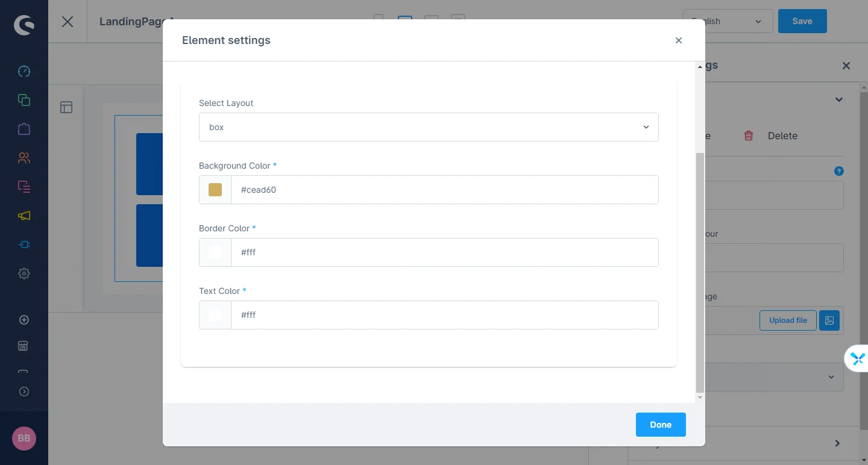Click the media library icon beside Upload file
The height and width of the screenshot is (465, 868).
click(x=829, y=320)
